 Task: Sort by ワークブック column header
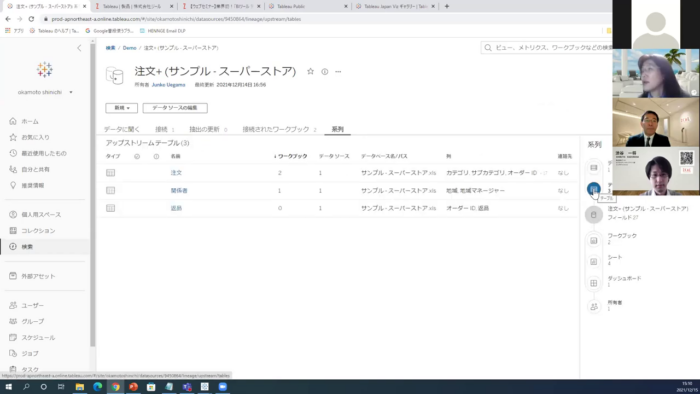(291, 156)
